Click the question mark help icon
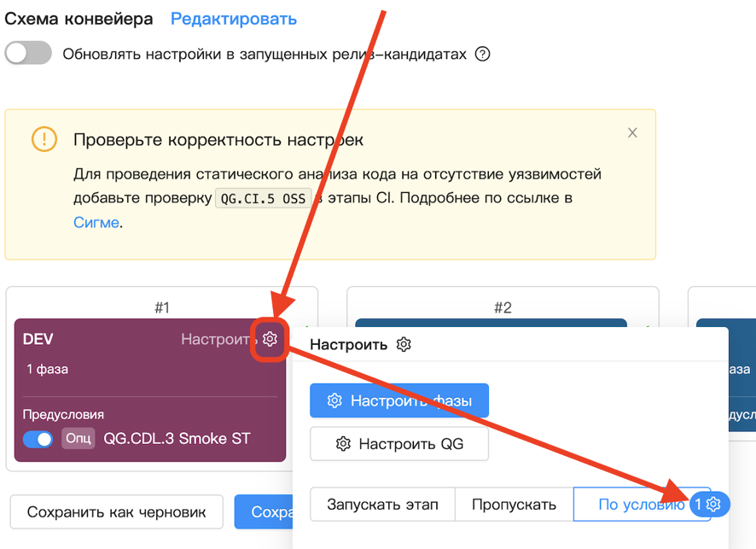This screenshot has width=756, height=549. pos(482,54)
